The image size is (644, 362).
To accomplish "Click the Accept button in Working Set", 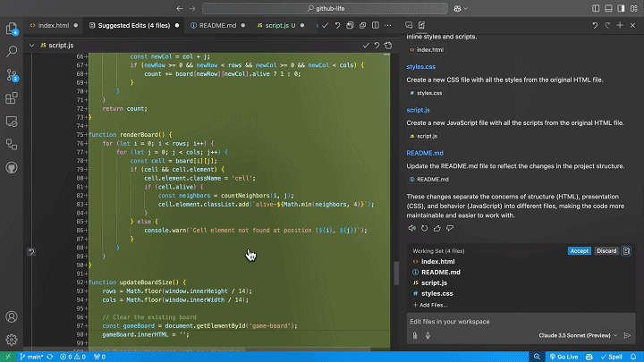I will pyautogui.click(x=579, y=251).
